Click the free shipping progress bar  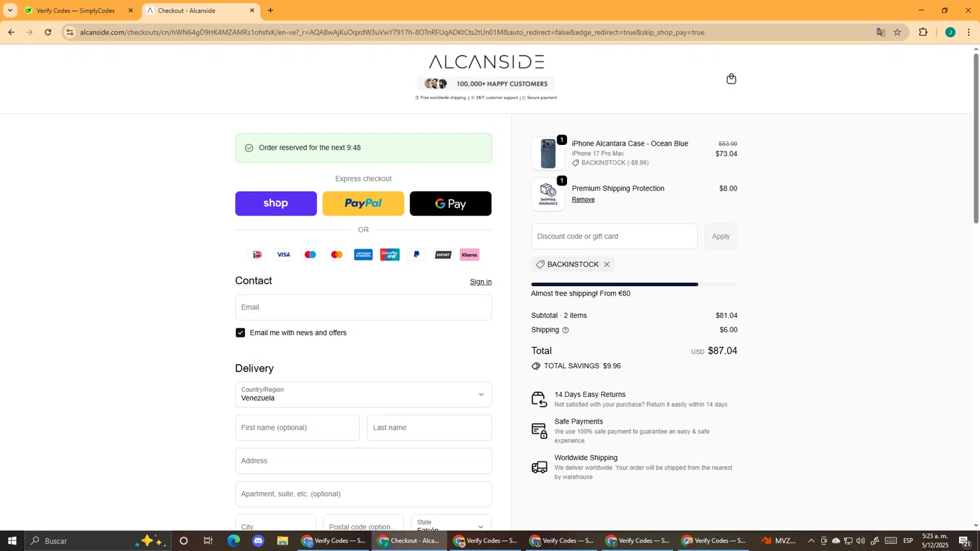tap(634, 285)
